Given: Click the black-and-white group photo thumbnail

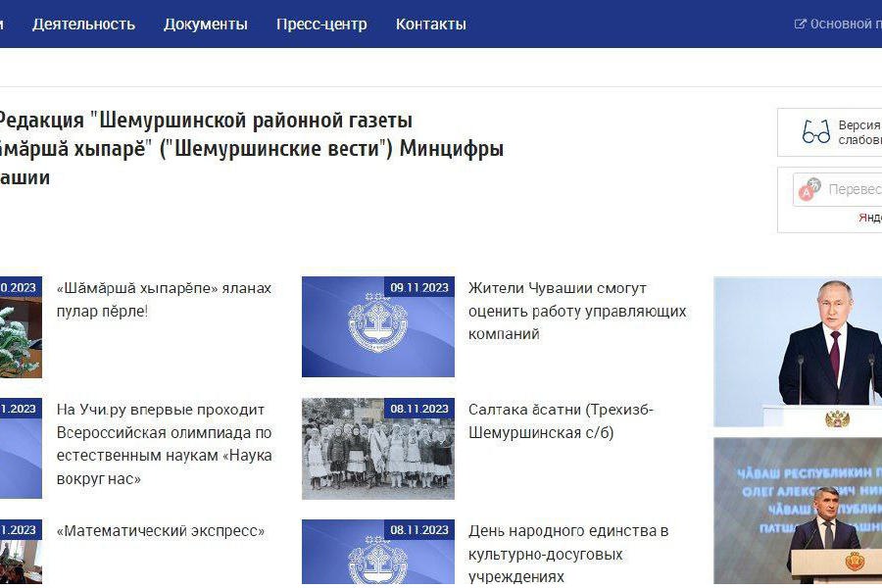Looking at the screenshot, I should [x=378, y=449].
